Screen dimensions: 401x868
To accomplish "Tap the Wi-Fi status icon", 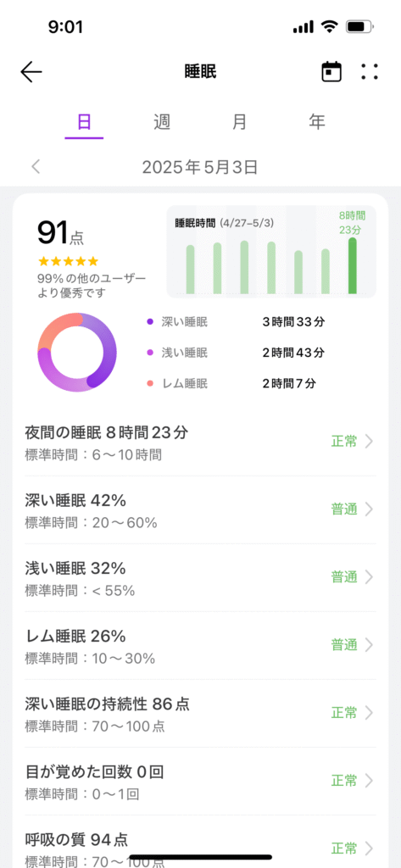I will [330, 26].
